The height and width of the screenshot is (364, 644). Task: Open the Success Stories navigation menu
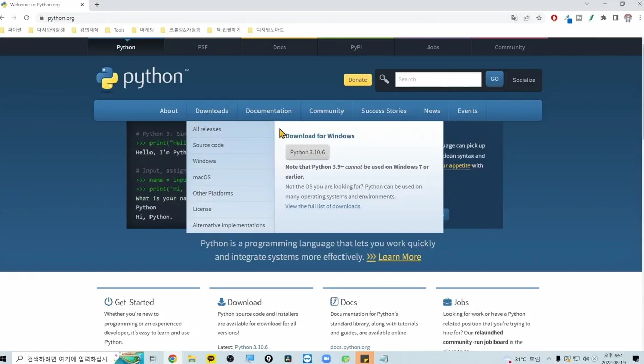(384, 111)
